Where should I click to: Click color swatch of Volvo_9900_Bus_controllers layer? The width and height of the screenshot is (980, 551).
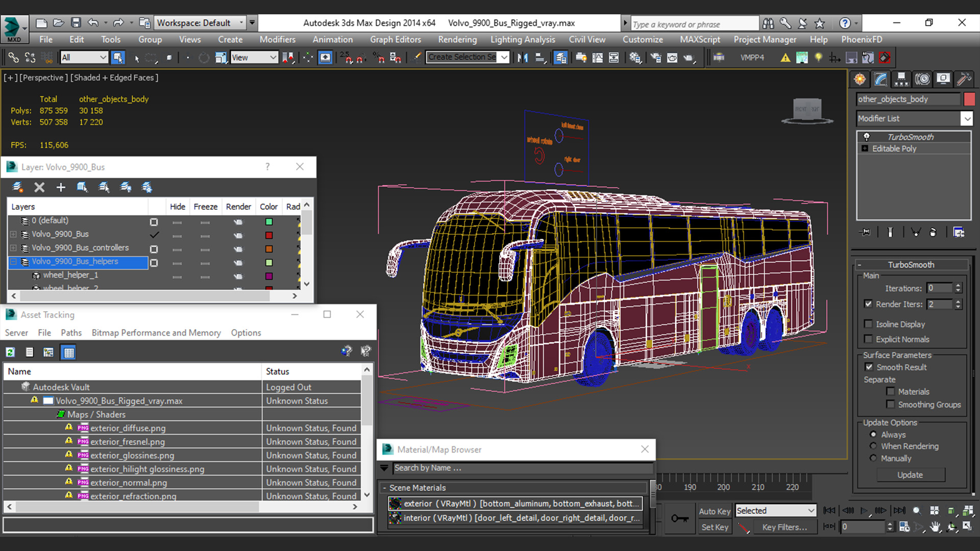pos(269,249)
